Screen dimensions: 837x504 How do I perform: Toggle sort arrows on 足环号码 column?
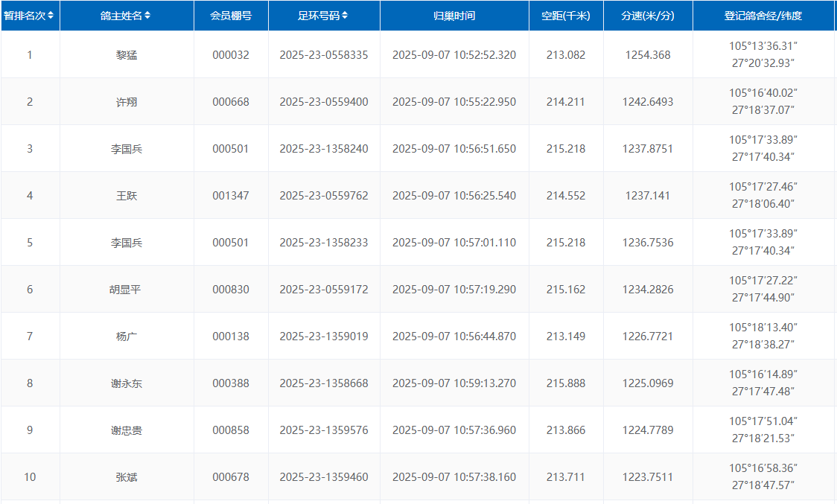345,16
